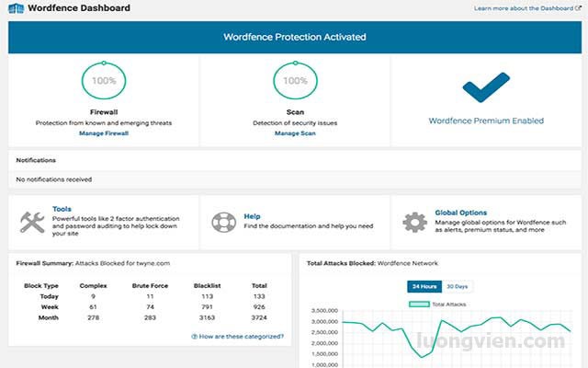Click the Today row label
Viewport: 588px width, 368px height.
[49, 296]
